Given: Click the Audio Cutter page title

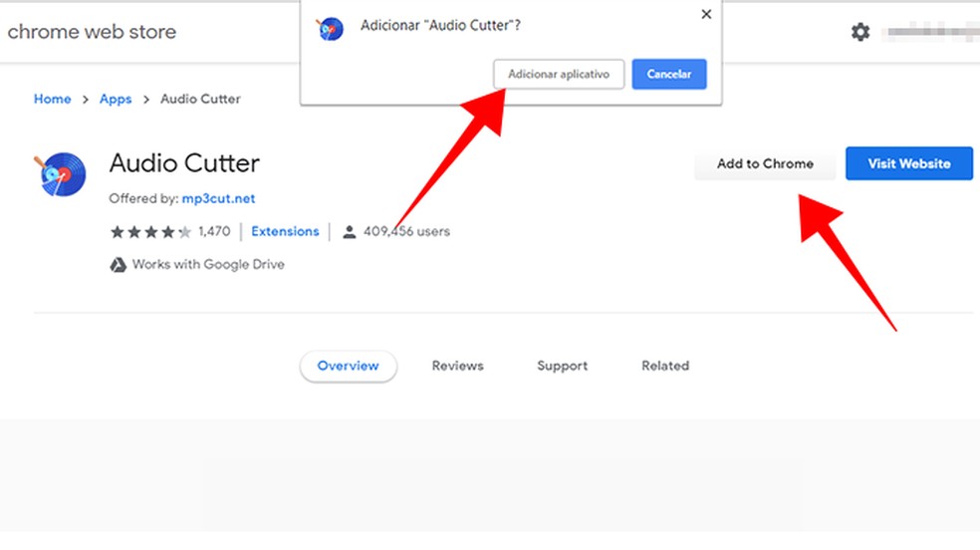Looking at the screenshot, I should pyautogui.click(x=184, y=163).
